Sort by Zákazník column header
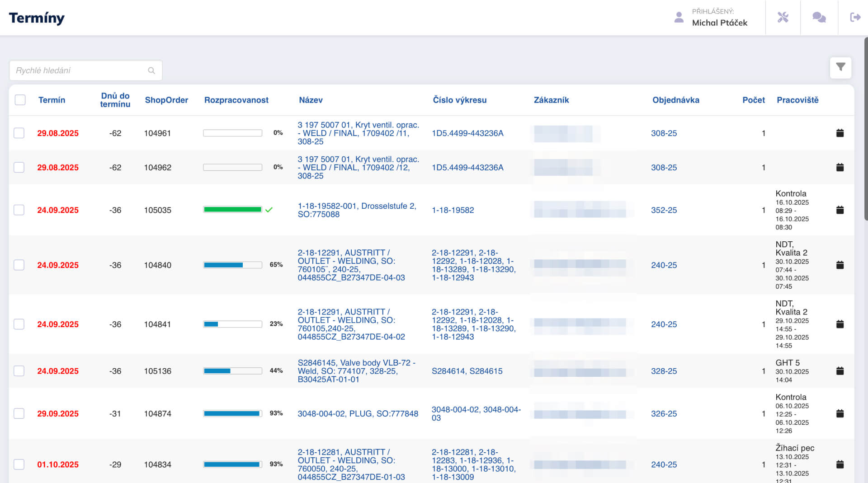This screenshot has height=483, width=868. point(551,100)
